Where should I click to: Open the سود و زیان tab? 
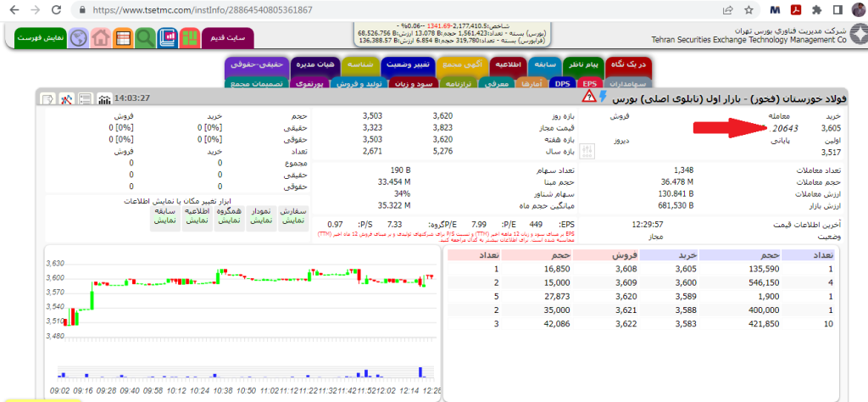point(414,84)
